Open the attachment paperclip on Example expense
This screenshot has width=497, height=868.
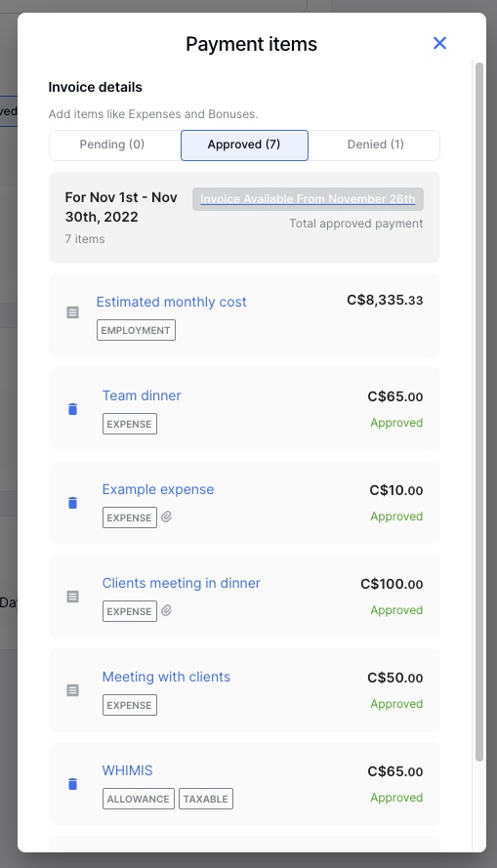pos(167,517)
